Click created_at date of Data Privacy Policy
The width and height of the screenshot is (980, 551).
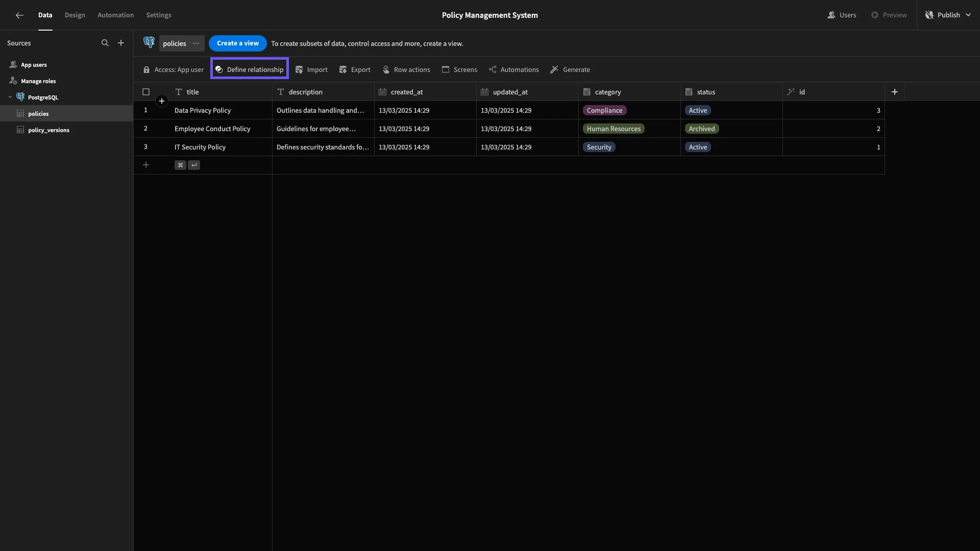pyautogui.click(x=425, y=110)
